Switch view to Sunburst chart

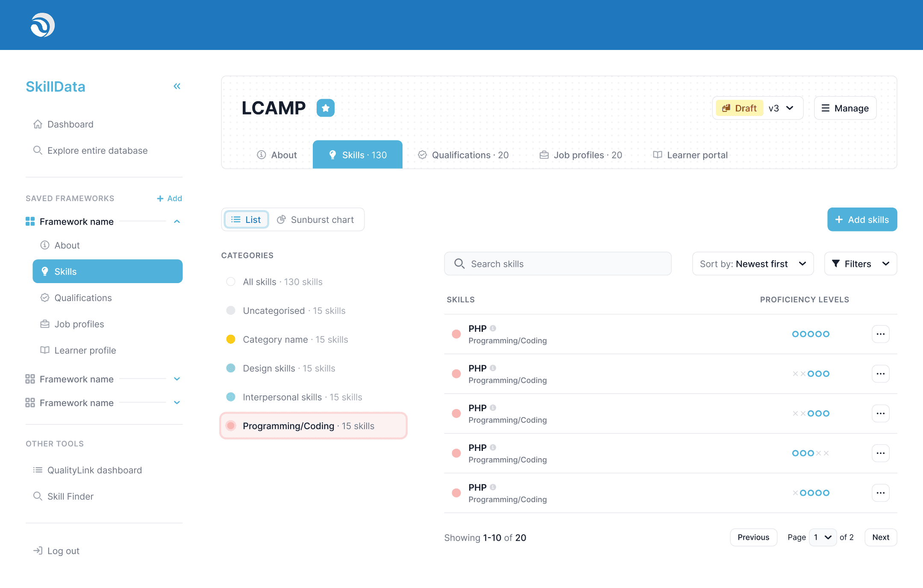(316, 219)
